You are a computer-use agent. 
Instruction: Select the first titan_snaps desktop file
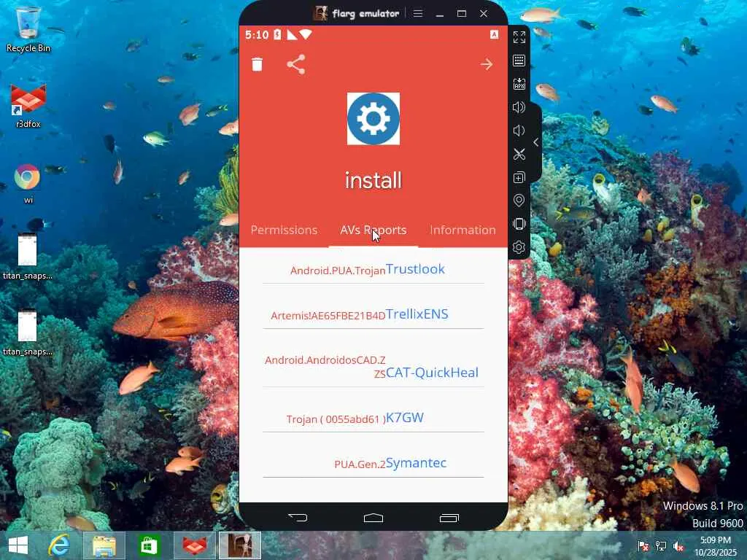click(27, 256)
